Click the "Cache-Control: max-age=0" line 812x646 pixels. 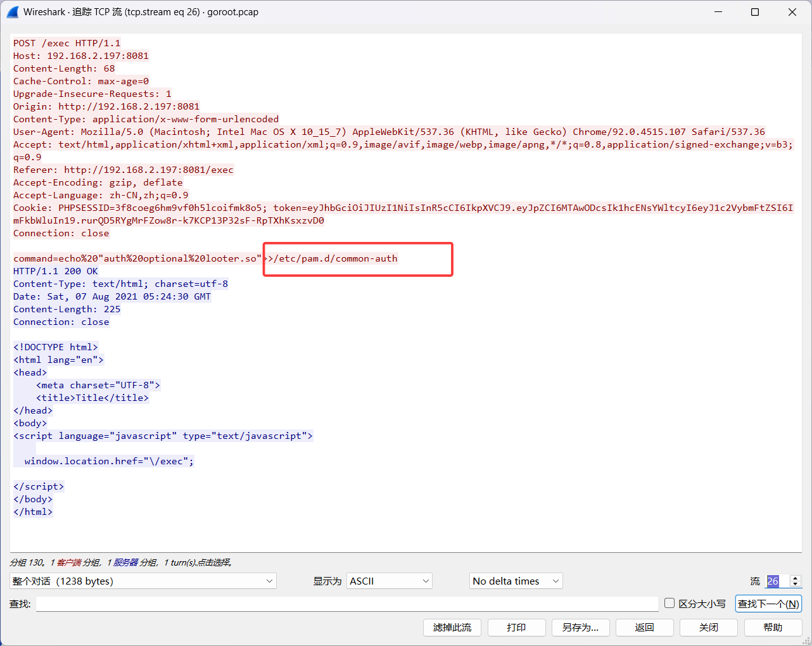tap(81, 81)
